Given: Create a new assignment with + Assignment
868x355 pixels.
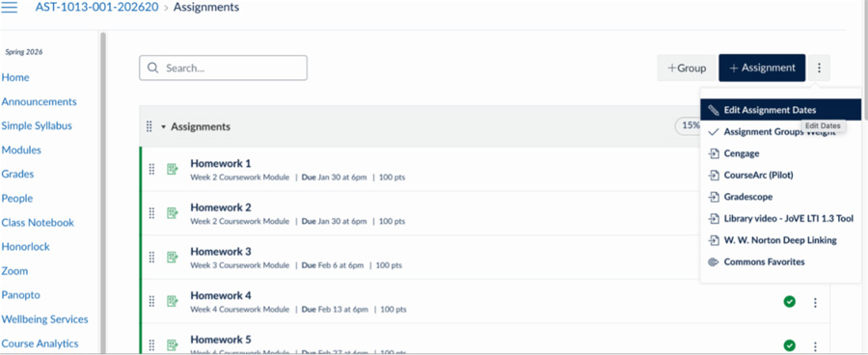Looking at the screenshot, I should [x=762, y=68].
